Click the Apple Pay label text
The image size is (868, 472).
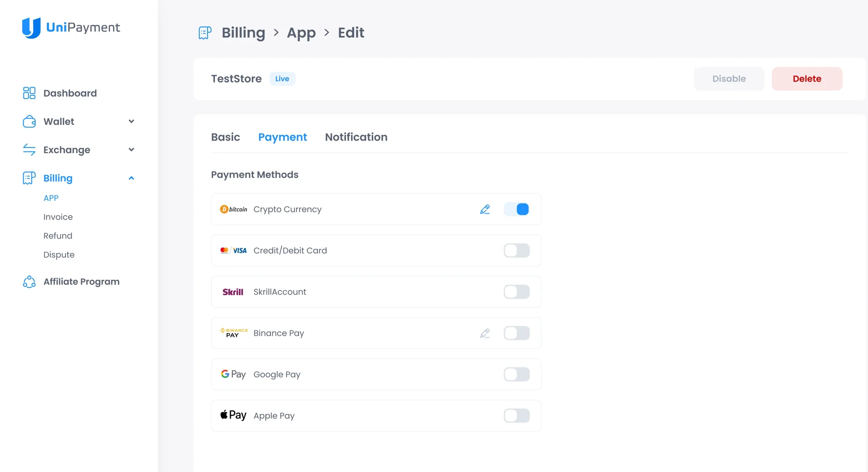click(x=274, y=416)
